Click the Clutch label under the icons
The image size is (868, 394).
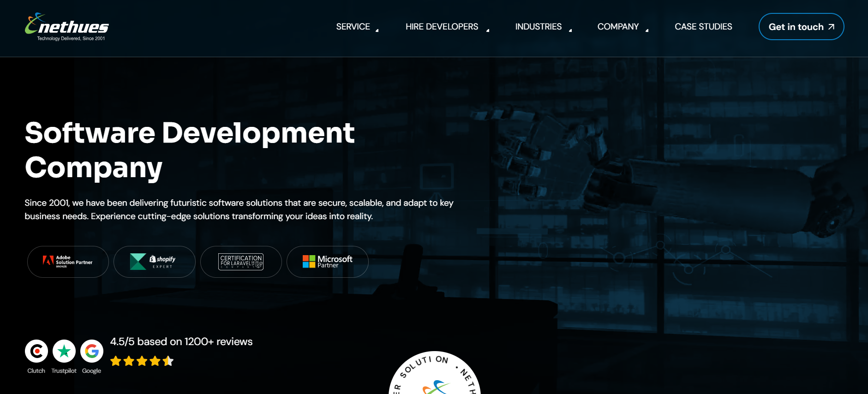pyautogui.click(x=36, y=371)
